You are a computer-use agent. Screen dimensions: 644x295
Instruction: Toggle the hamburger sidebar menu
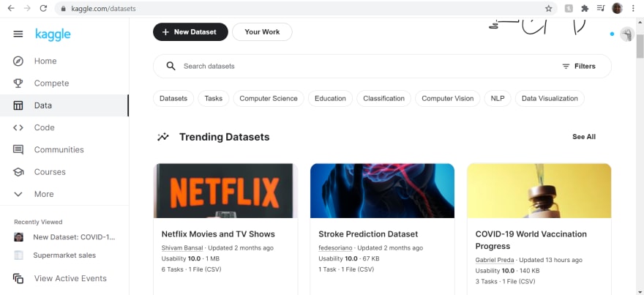(18, 34)
